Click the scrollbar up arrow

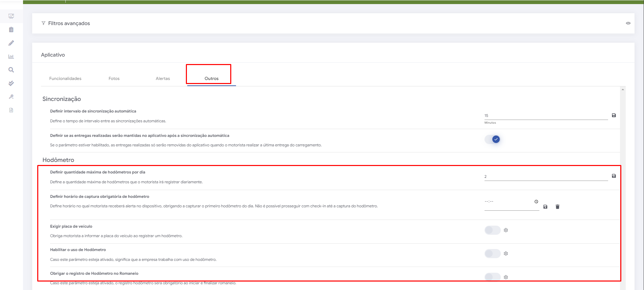pyautogui.click(x=623, y=89)
